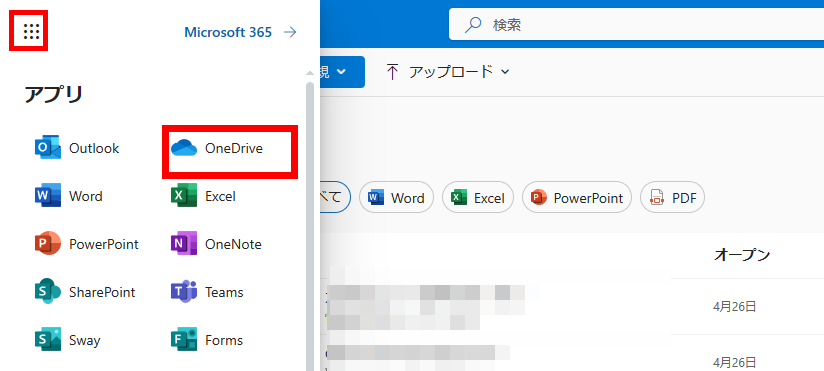Filter files by Excel
Viewport: 824px width, 371px height.
[478, 198]
